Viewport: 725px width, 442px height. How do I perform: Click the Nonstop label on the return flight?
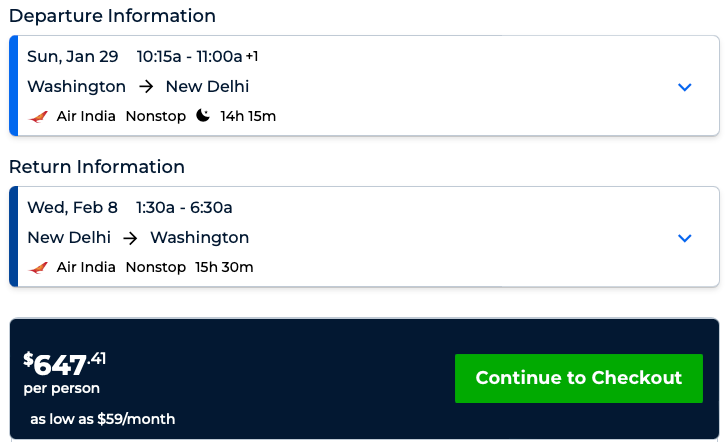click(156, 268)
